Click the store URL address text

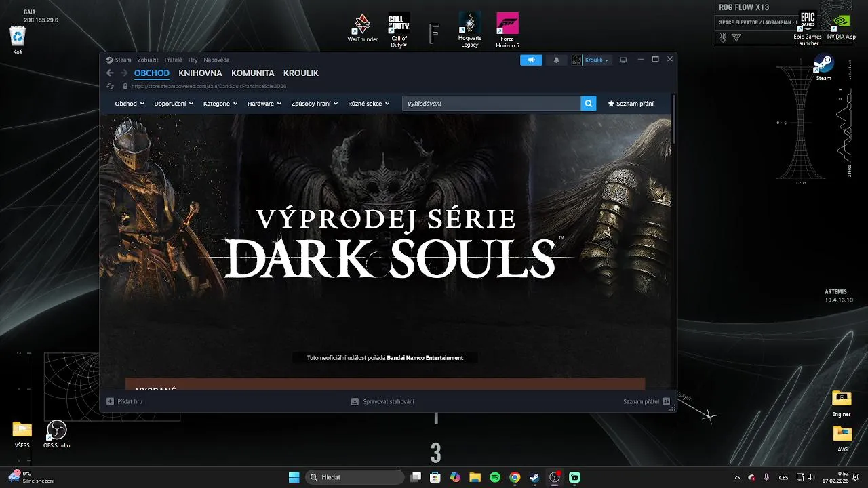coord(208,86)
